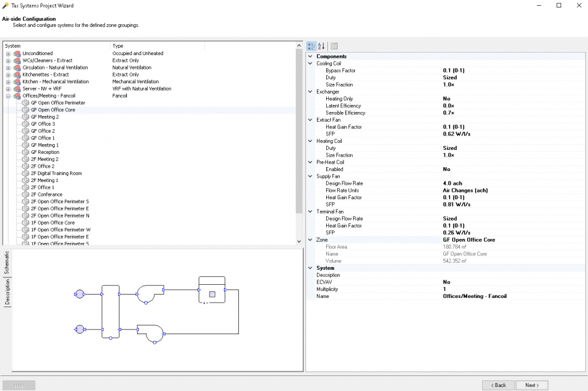Viewport: 588px width, 391px height.
Task: Collapse the Supply Fan property group
Action: pos(310,176)
